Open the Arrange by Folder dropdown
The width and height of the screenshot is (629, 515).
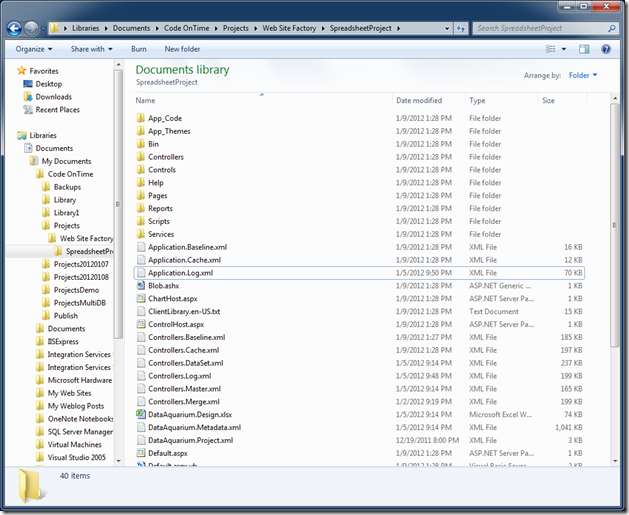coord(583,75)
